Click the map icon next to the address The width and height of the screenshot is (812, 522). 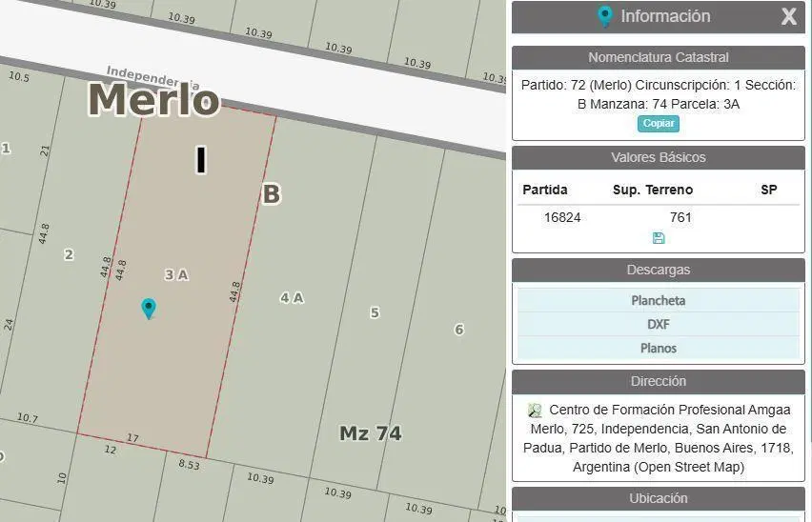(535, 411)
